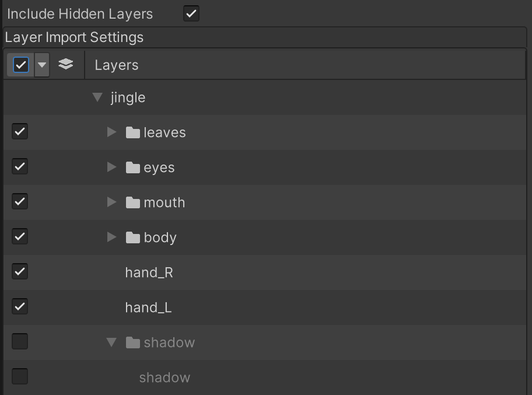Collapse the shadow folder group
Image resolution: width=532 pixels, height=395 pixels.
[111, 342]
